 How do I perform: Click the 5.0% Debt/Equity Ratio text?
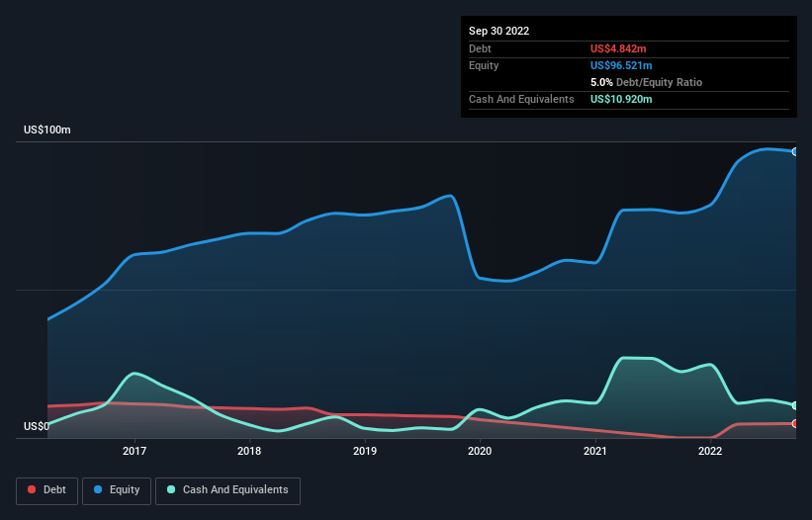[646, 82]
